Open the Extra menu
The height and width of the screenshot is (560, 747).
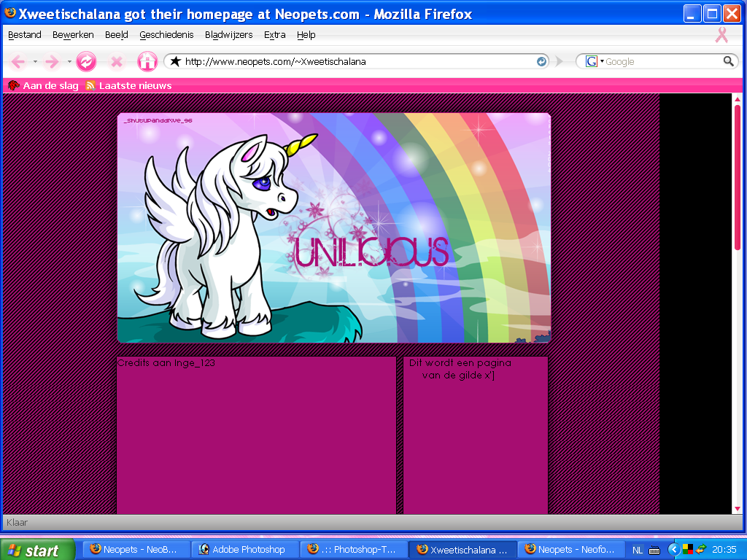tap(275, 35)
